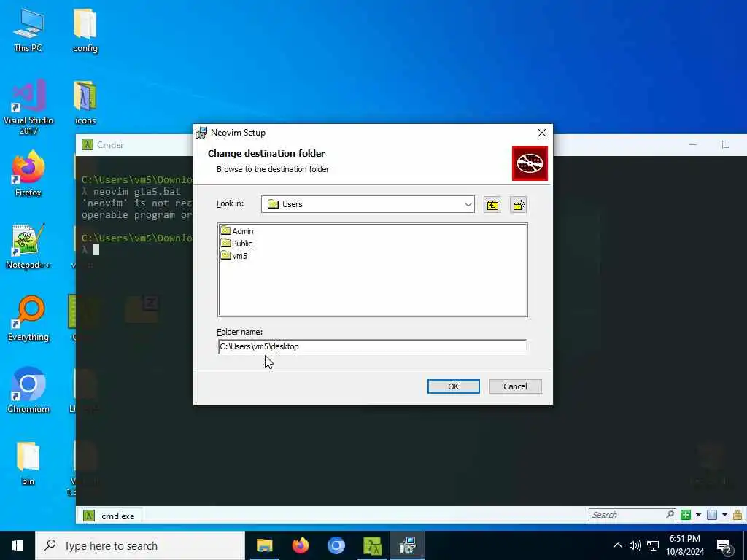Image resolution: width=747 pixels, height=560 pixels.
Task: Open This PC desktop icon
Action: pos(28,30)
